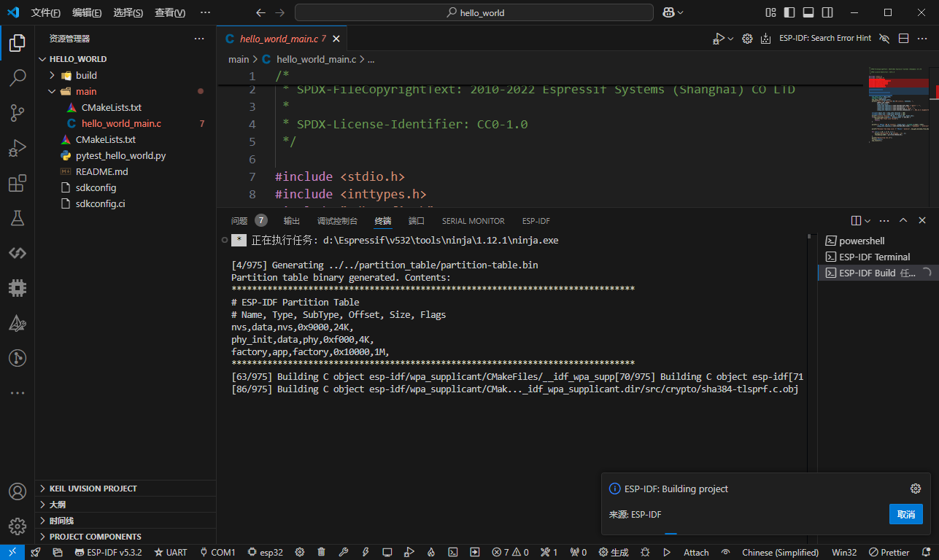Click ESP-IDF: Search Error Hint

pos(824,39)
